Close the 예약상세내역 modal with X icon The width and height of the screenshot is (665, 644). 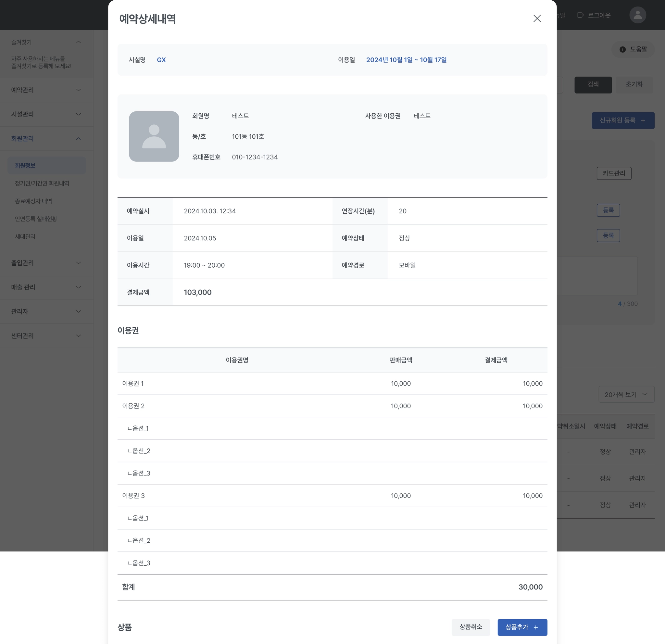[x=537, y=18]
